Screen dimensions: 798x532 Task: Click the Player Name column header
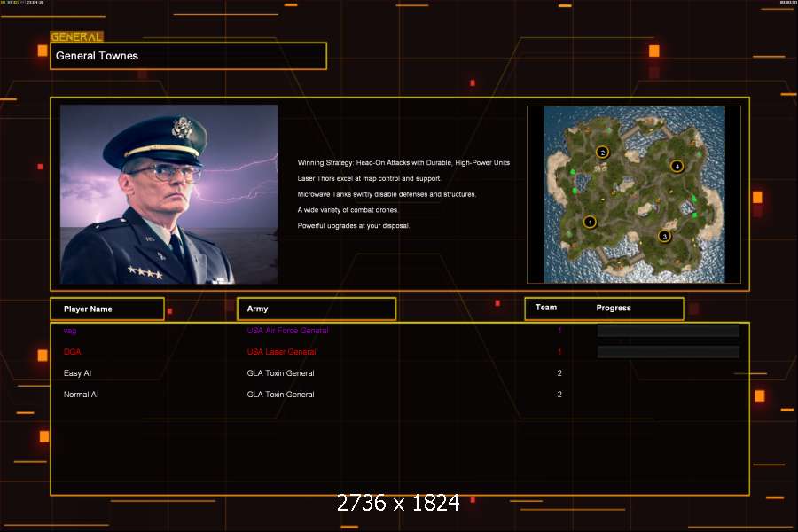pyautogui.click(x=107, y=309)
